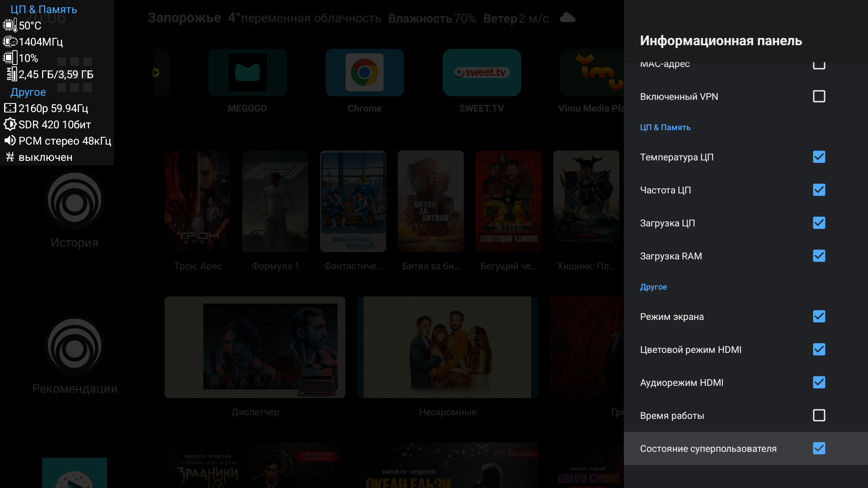Click the cloud weather icon
Screen dimensions: 868x488
(x=567, y=18)
